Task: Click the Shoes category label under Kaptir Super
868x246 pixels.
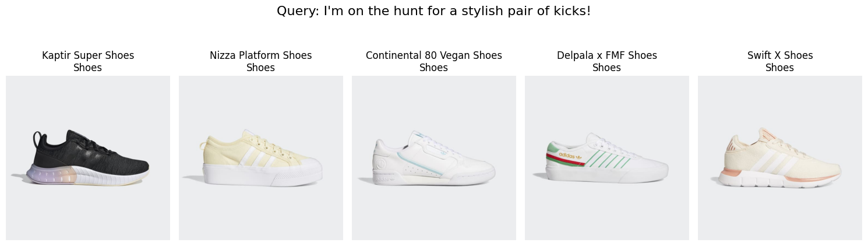Action: pyautogui.click(x=88, y=68)
